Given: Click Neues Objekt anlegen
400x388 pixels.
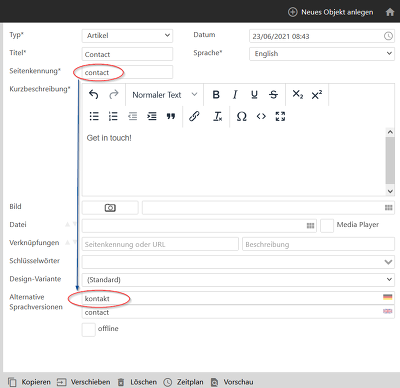Looking at the screenshot, I should (331, 12).
